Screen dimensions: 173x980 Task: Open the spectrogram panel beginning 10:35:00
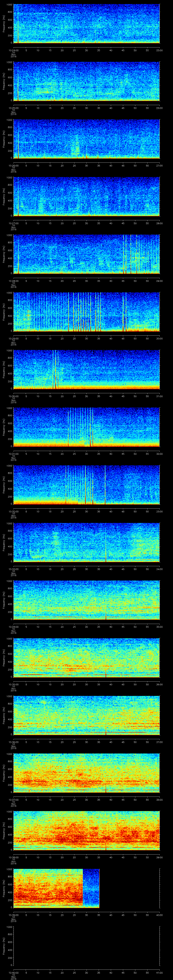[x=86, y=658]
